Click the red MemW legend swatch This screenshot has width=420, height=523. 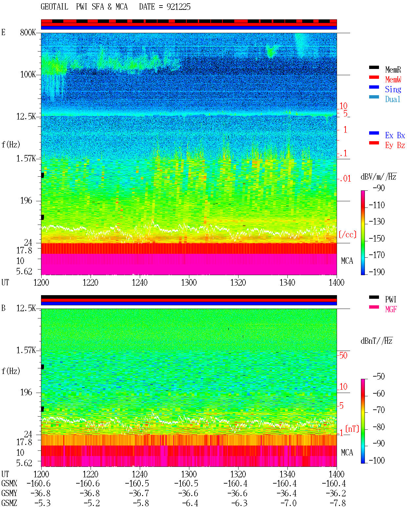[x=374, y=77]
